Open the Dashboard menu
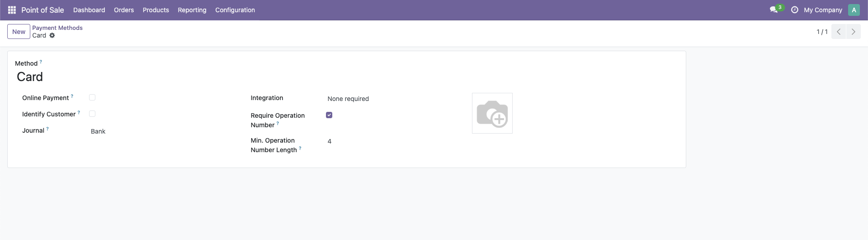Viewport: 868px width, 240px height. [89, 10]
